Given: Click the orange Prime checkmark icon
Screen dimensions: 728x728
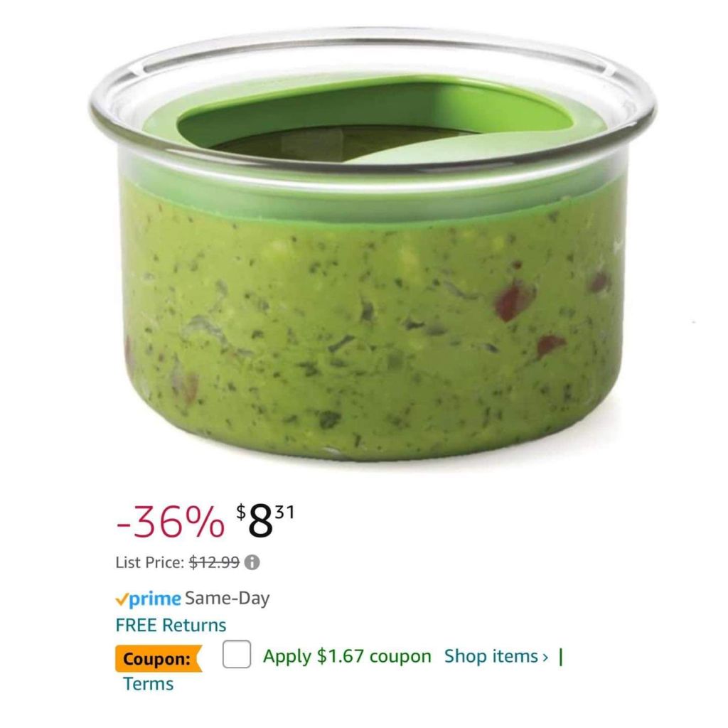Looking at the screenshot, I should pos(122,599).
